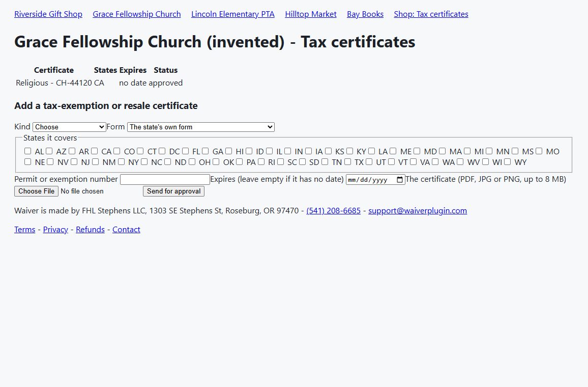Toggle the MO state checkbox
This screenshot has height=387, width=588.
[539, 151]
